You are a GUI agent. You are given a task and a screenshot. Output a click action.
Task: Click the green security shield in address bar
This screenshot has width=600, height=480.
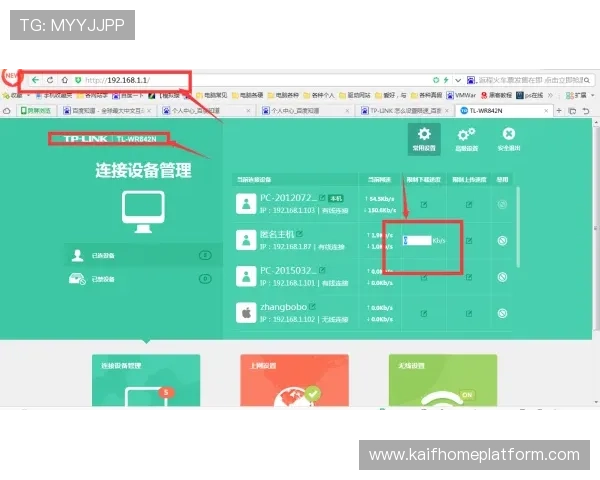[78, 80]
